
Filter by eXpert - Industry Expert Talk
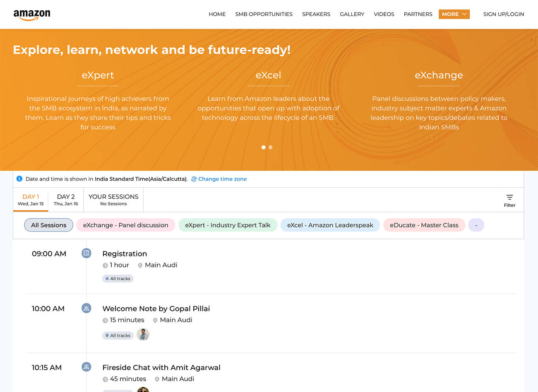[228, 225]
